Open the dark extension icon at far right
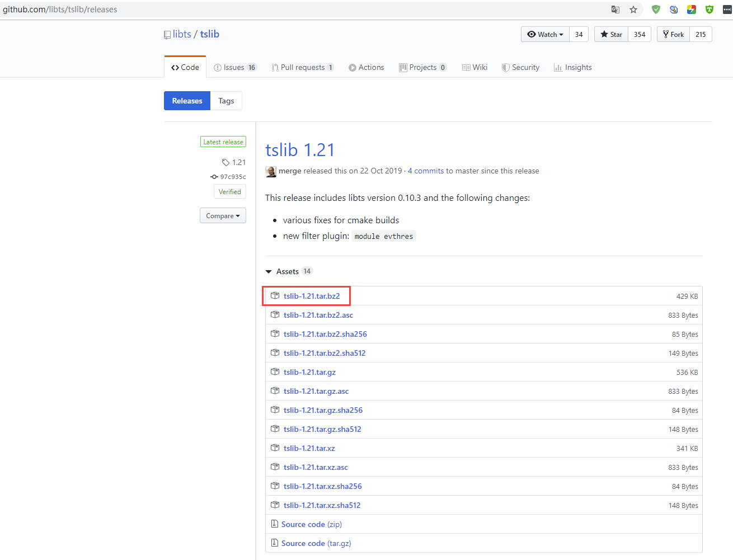The height and width of the screenshot is (560, 733). click(727, 10)
